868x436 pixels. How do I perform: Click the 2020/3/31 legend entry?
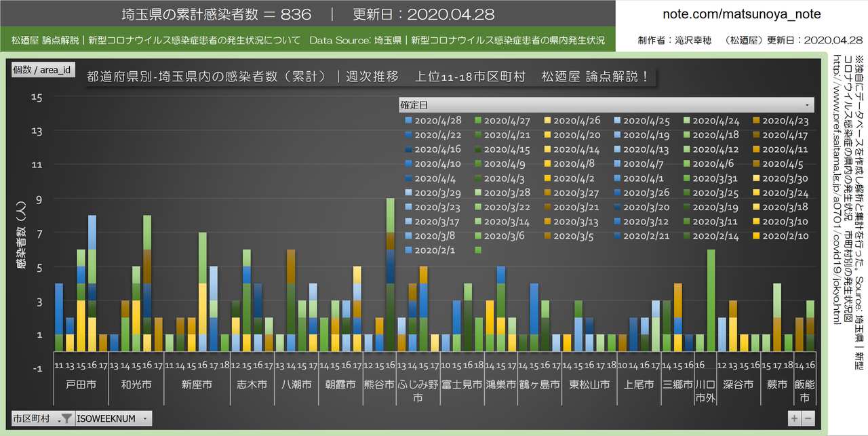click(707, 178)
